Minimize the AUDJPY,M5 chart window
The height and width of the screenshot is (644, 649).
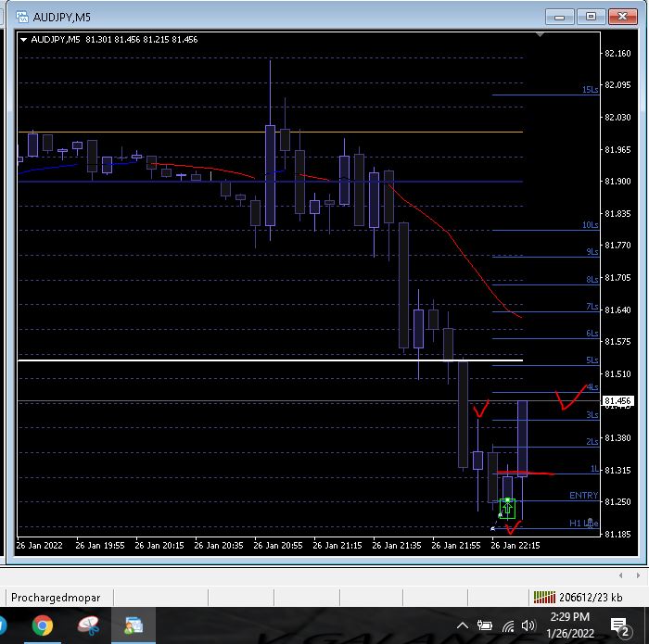pos(560,17)
